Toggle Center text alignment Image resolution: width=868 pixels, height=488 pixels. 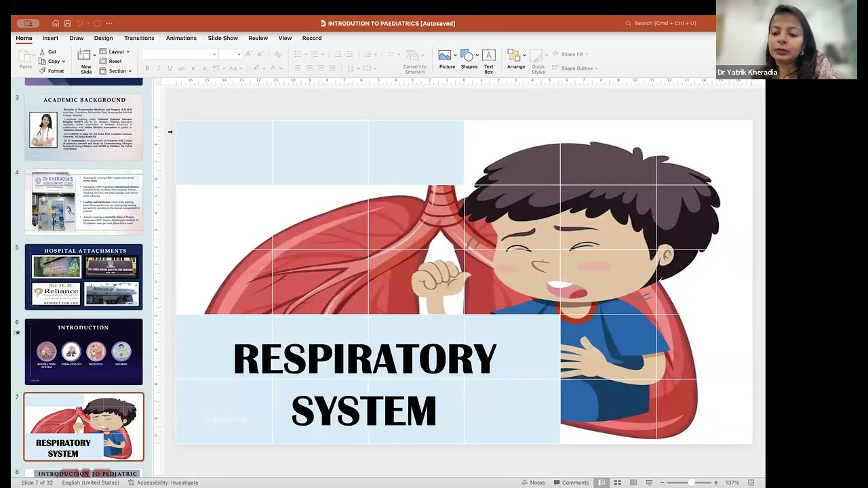point(309,68)
